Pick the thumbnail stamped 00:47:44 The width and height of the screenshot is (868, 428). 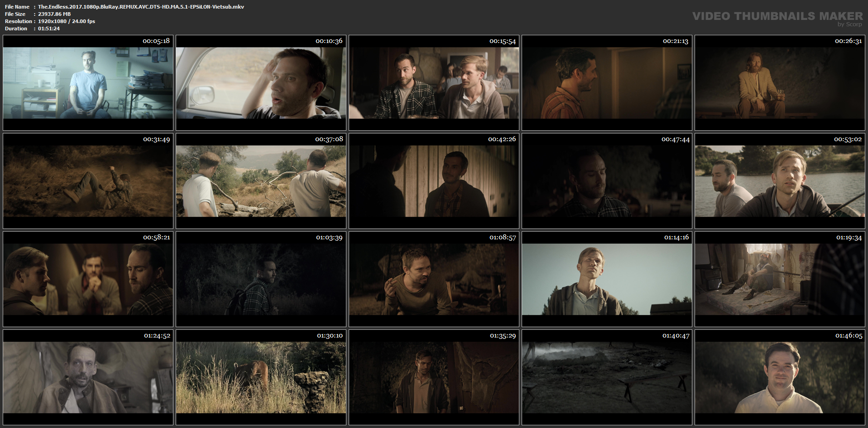click(x=607, y=181)
